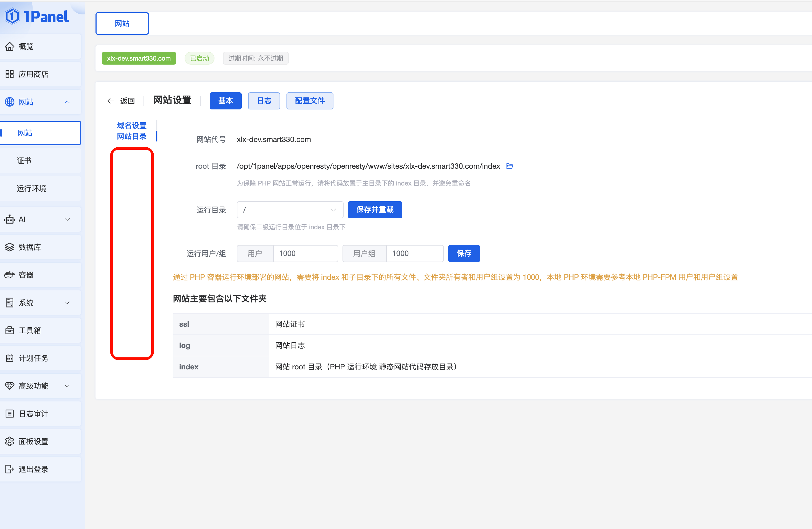812x529 pixels.
Task: Expand the 高级功能 sidebar menu
Action: point(67,386)
